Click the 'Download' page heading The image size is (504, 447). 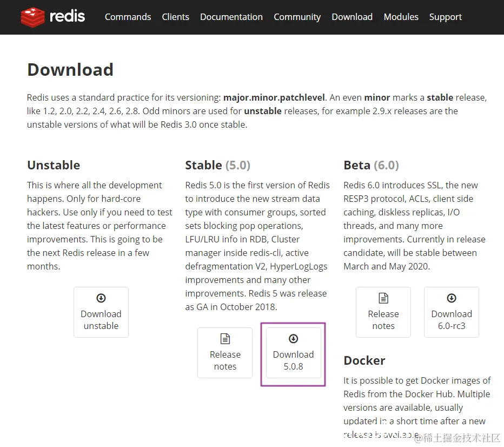70,70
